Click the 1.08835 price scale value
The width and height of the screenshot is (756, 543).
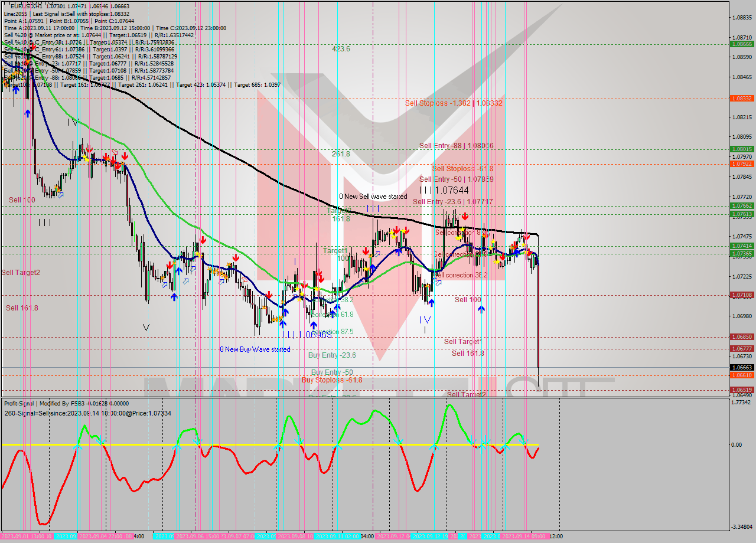point(741,17)
